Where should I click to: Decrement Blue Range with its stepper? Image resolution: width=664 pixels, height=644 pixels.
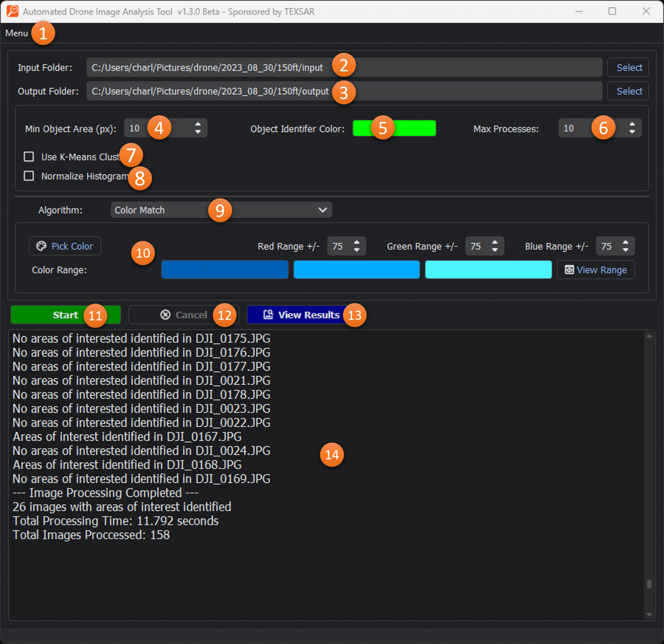(x=625, y=250)
